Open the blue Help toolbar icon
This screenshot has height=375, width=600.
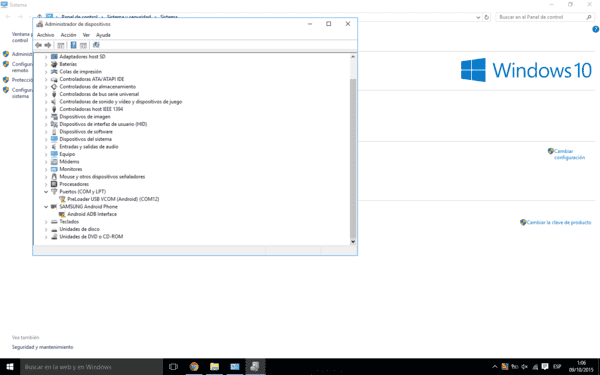click(x=73, y=45)
